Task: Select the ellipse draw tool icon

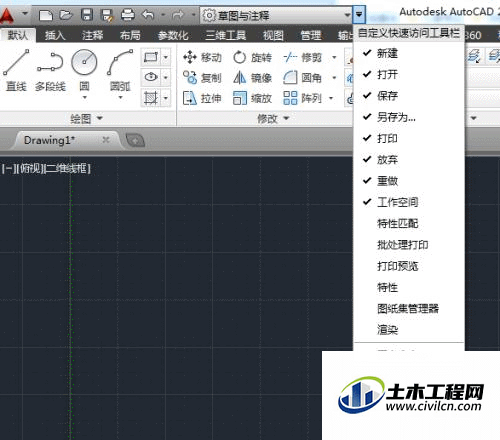Action: pos(151,77)
